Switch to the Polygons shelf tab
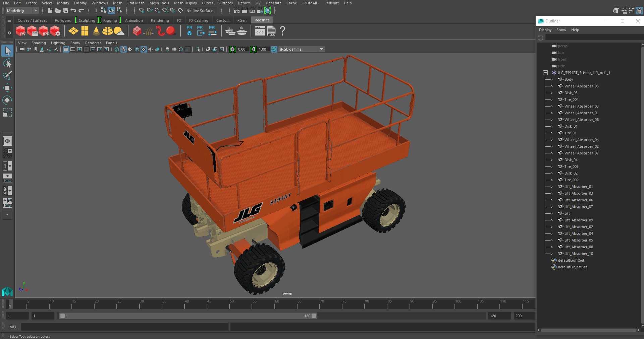 point(63,20)
